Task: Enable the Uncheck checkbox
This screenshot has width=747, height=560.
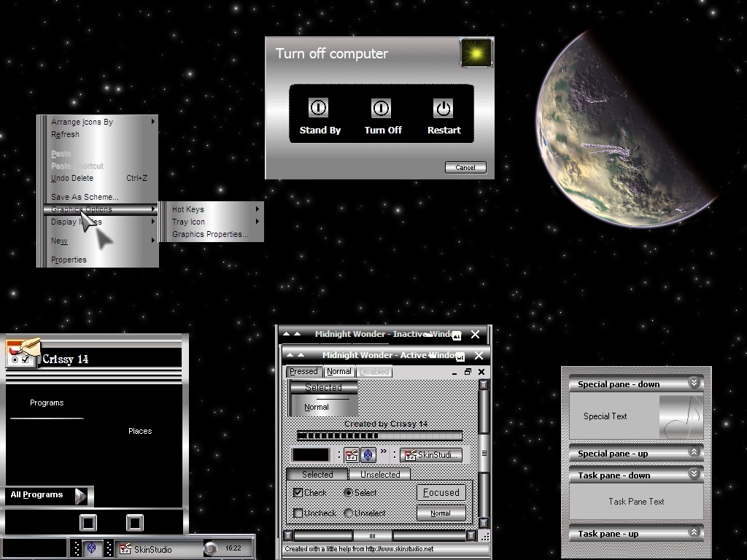Action: [298, 513]
